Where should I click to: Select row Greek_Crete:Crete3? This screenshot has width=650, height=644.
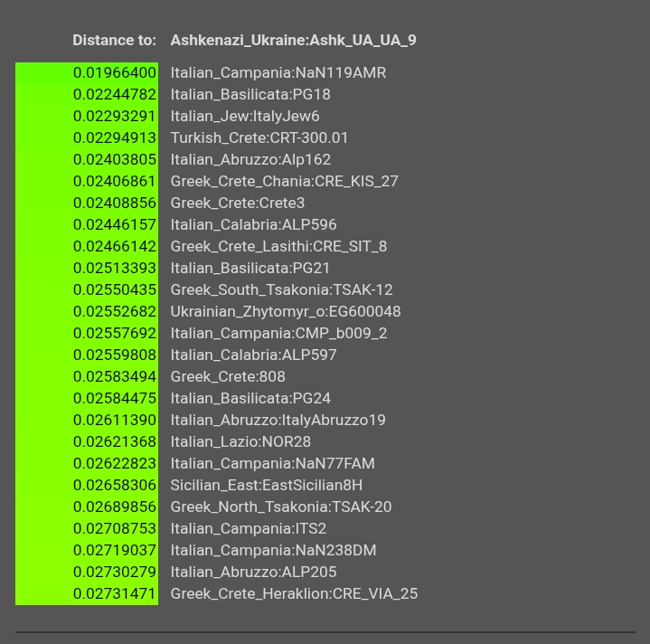tap(238, 203)
